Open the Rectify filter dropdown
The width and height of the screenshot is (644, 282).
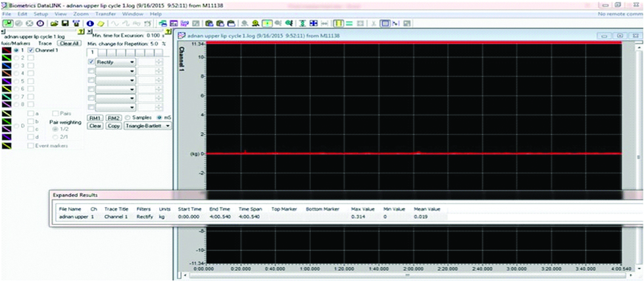[132, 62]
